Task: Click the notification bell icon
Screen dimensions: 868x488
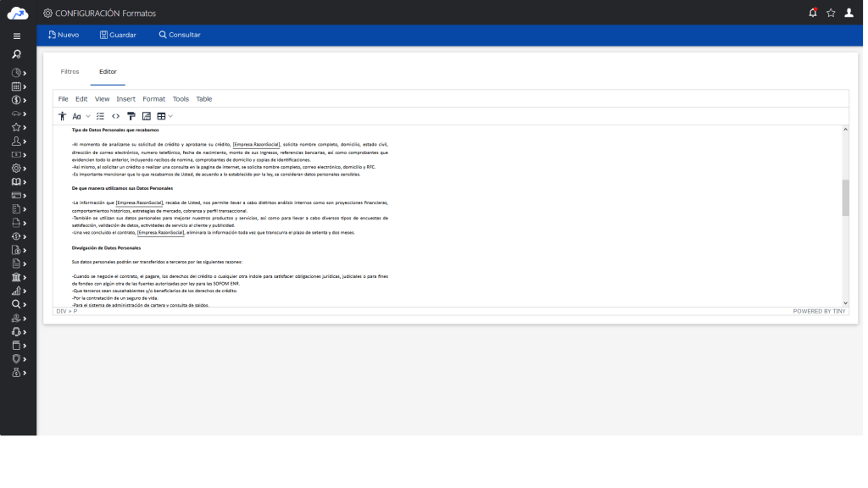Action: point(814,13)
